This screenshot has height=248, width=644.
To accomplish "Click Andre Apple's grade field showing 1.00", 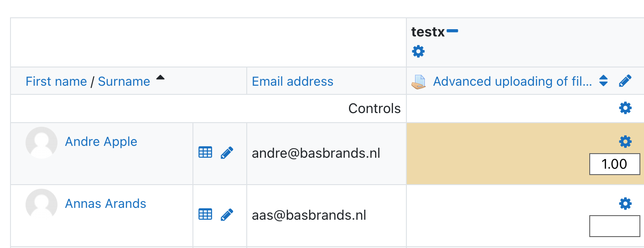I will click(615, 164).
